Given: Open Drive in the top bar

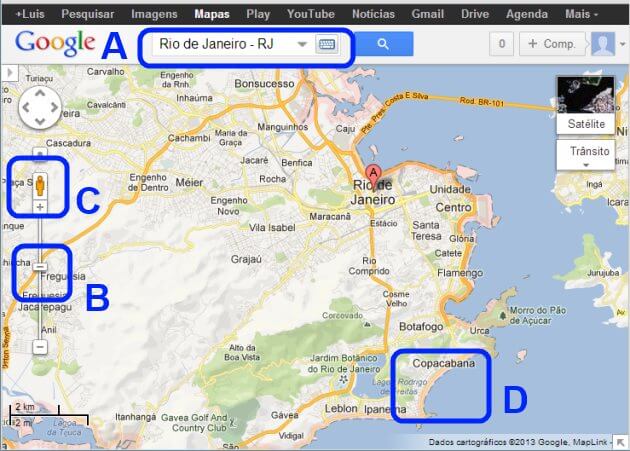Looking at the screenshot, I should 475,14.
